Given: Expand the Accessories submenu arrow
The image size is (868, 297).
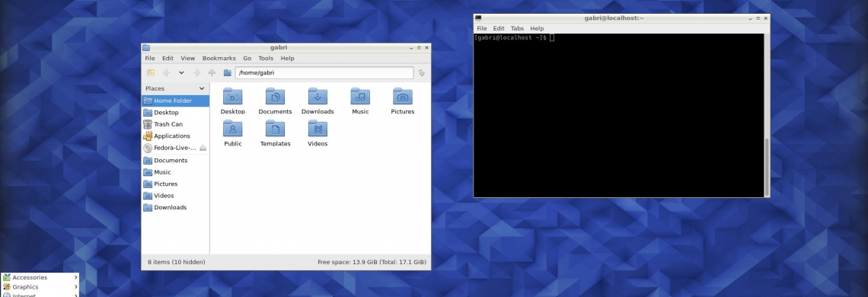Looking at the screenshot, I should [x=75, y=277].
